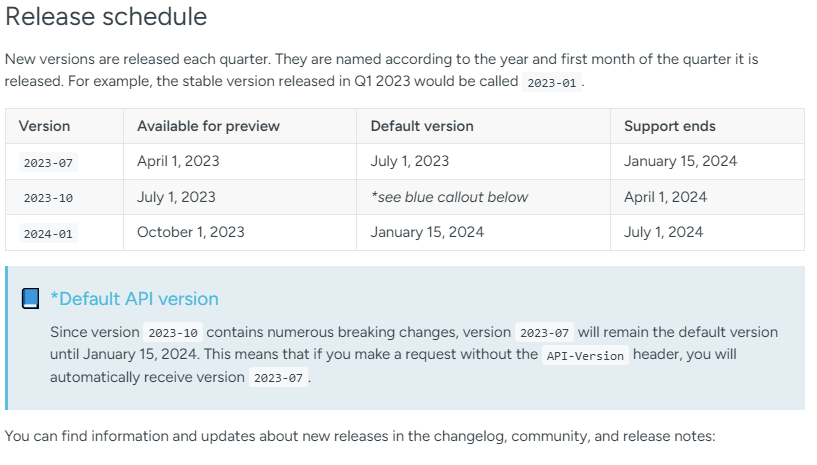Click the 2023-01 inline code example

(x=552, y=83)
